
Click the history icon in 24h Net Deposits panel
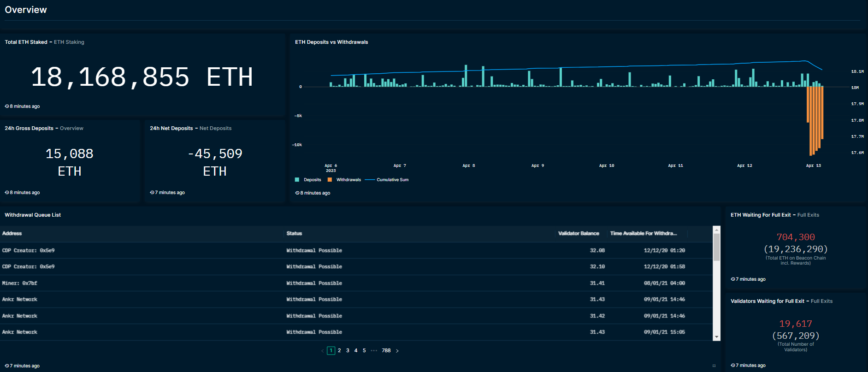[x=152, y=193]
